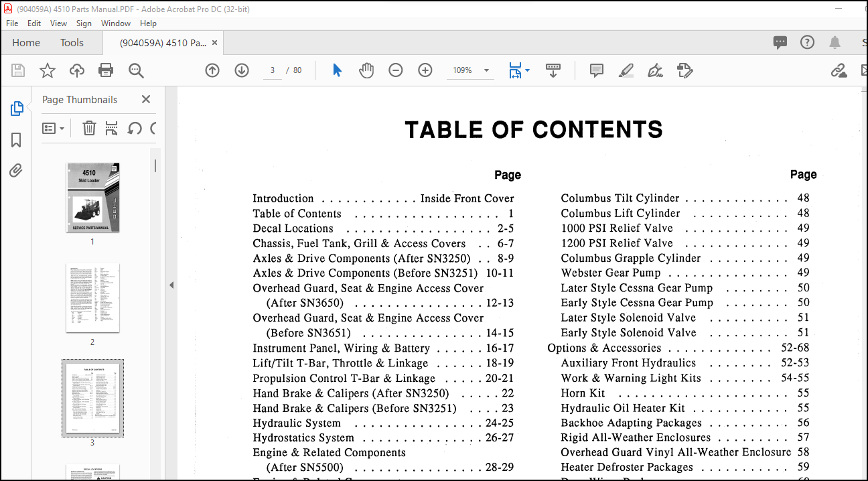The height and width of the screenshot is (481, 868).
Task: Open the chat notifications icon
Action: point(780,43)
